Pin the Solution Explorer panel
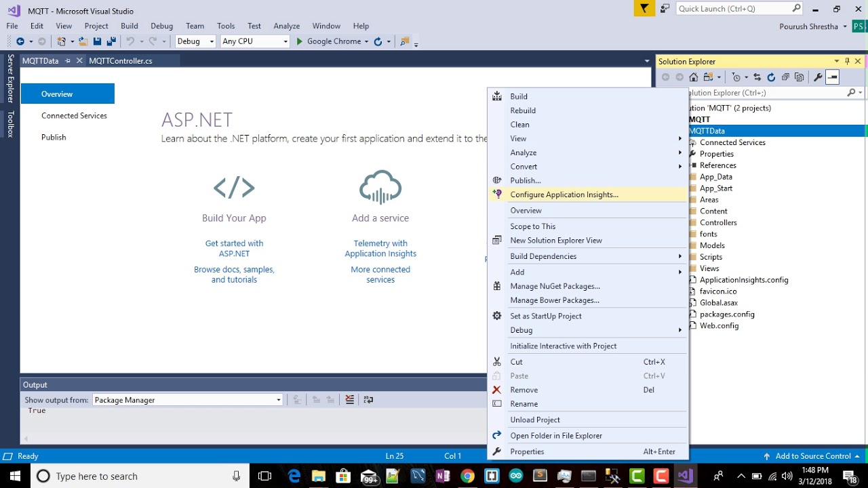The image size is (868, 488). (847, 61)
